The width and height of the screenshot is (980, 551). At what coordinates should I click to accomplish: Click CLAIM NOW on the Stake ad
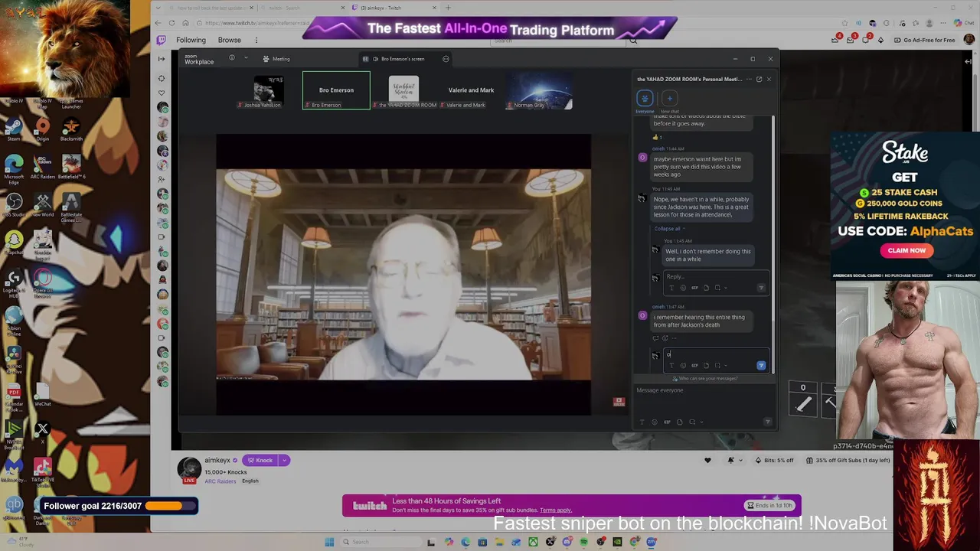(x=907, y=250)
